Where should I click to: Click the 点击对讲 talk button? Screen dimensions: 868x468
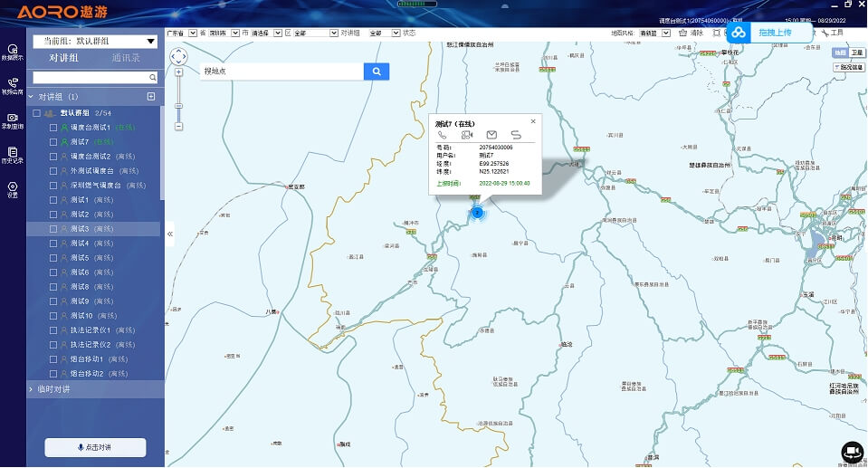95,447
